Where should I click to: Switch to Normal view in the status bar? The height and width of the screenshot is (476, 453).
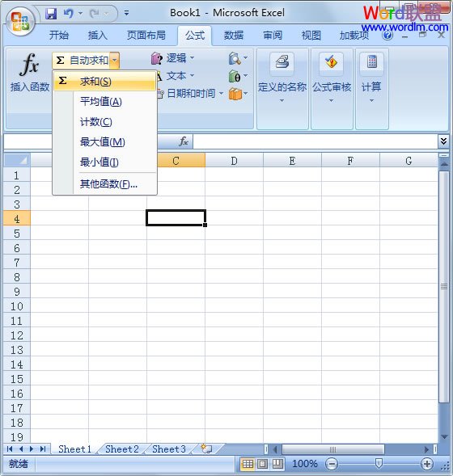coord(248,464)
